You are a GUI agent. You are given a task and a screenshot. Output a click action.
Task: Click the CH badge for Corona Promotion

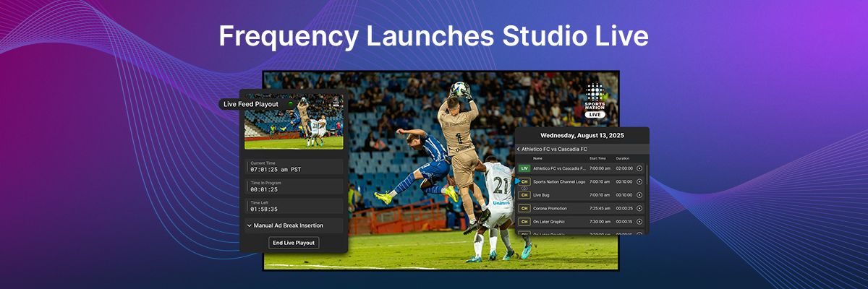tap(524, 208)
